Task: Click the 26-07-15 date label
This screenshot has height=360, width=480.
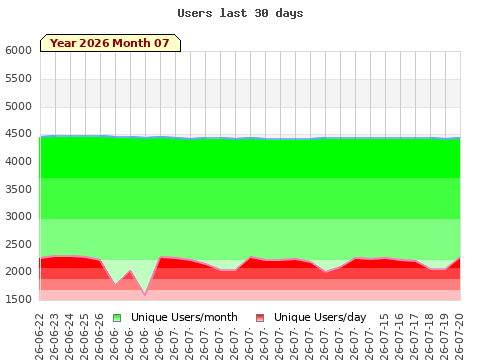Action: tap(384, 336)
